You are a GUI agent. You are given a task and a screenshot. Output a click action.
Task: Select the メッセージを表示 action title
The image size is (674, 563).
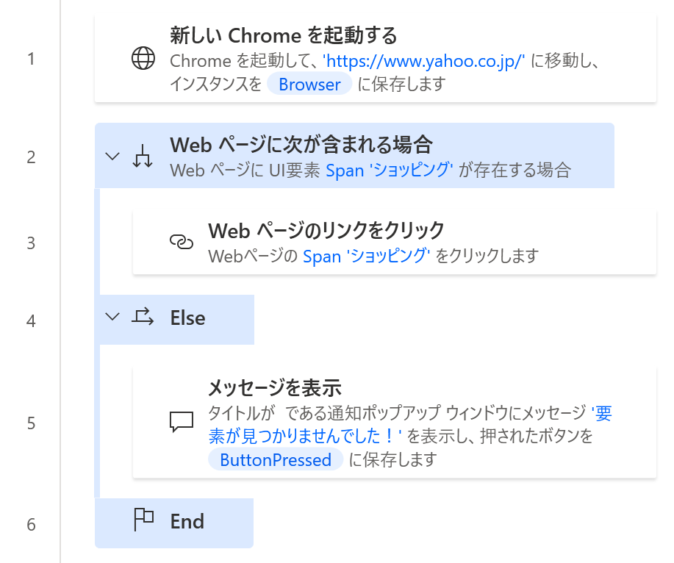(275, 388)
